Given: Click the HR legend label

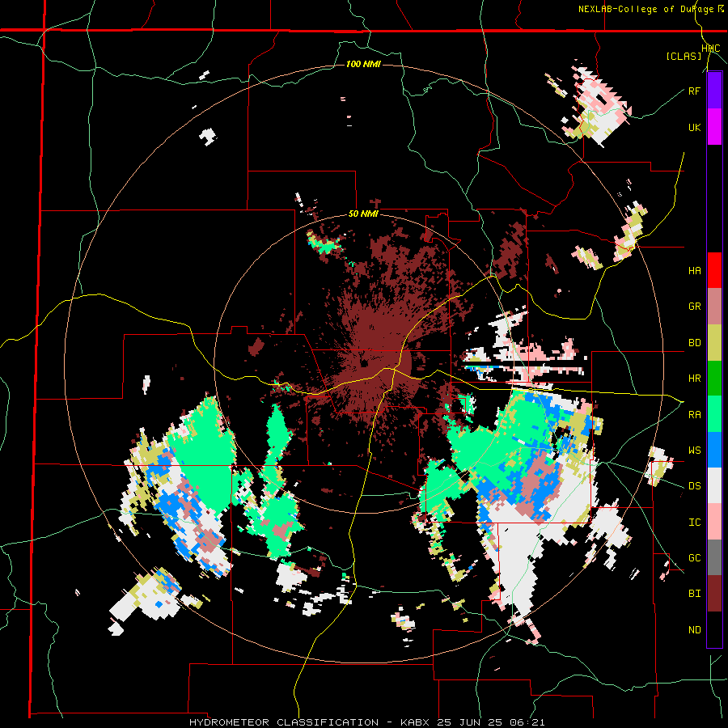Looking at the screenshot, I should 694,379.
